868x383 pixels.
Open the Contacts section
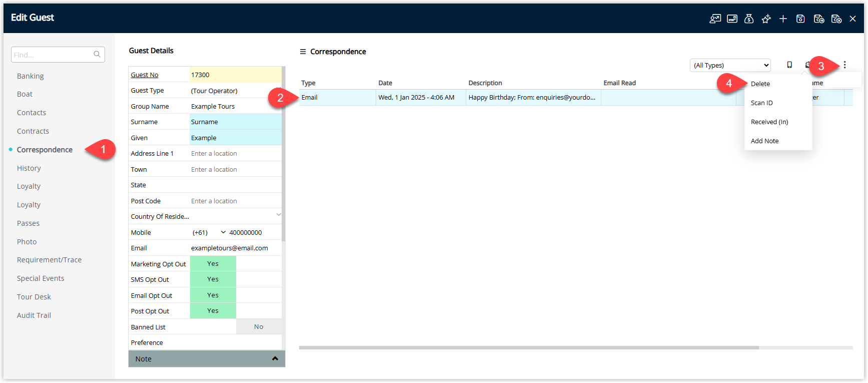[x=32, y=113]
